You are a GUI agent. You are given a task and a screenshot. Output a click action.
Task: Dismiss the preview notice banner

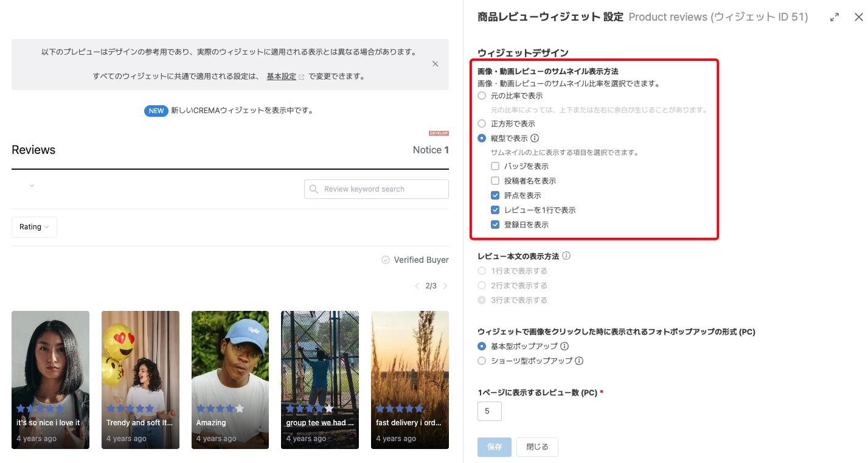click(x=435, y=64)
